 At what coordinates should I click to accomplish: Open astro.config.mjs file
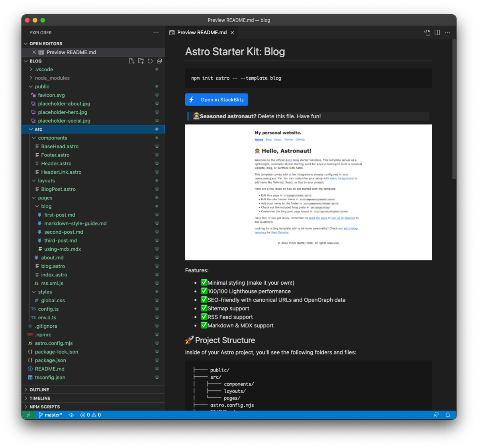point(93,343)
